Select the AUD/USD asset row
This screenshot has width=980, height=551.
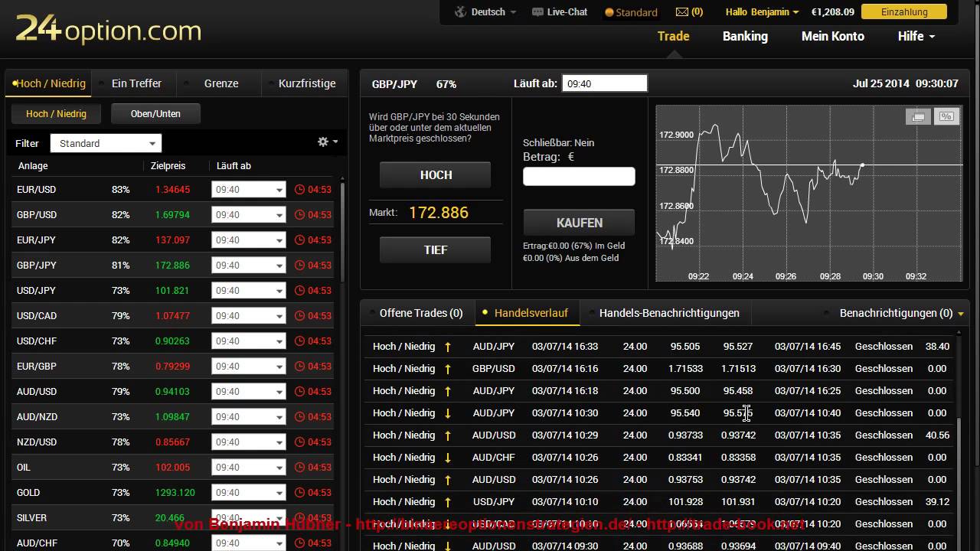coord(172,392)
